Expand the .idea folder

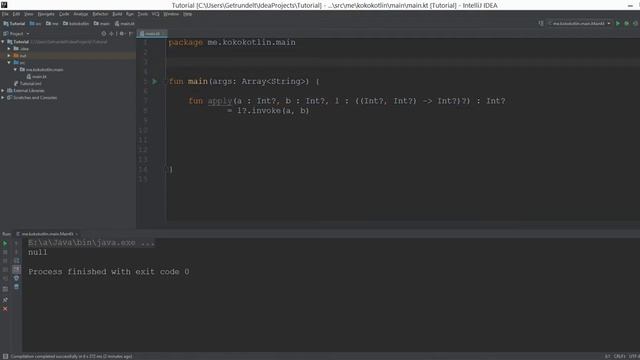coord(9,49)
